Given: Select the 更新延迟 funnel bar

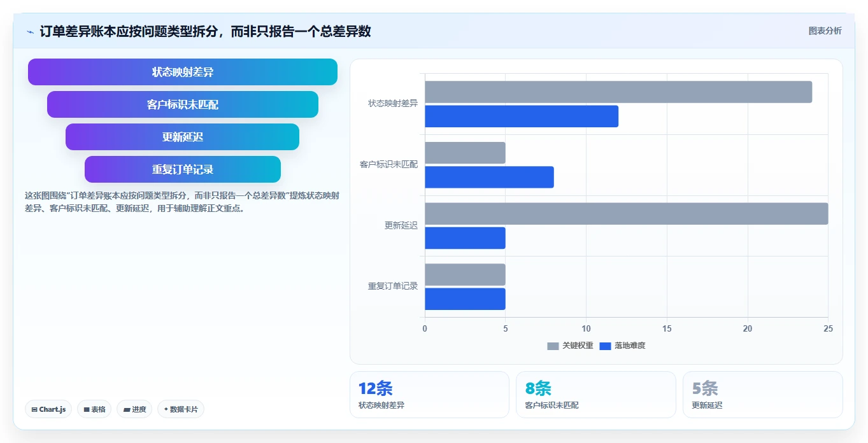Looking at the screenshot, I should 183,137.
